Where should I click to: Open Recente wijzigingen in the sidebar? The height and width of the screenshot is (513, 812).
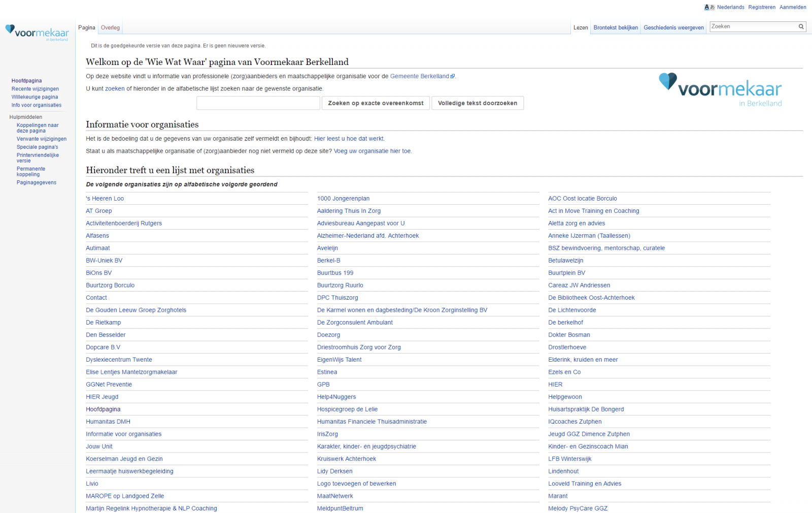point(35,89)
